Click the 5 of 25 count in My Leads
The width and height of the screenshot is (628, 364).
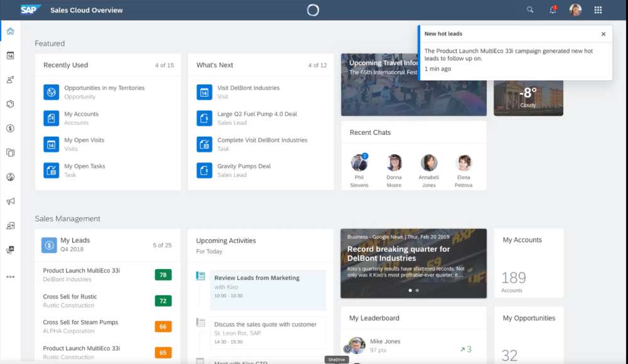pos(162,245)
